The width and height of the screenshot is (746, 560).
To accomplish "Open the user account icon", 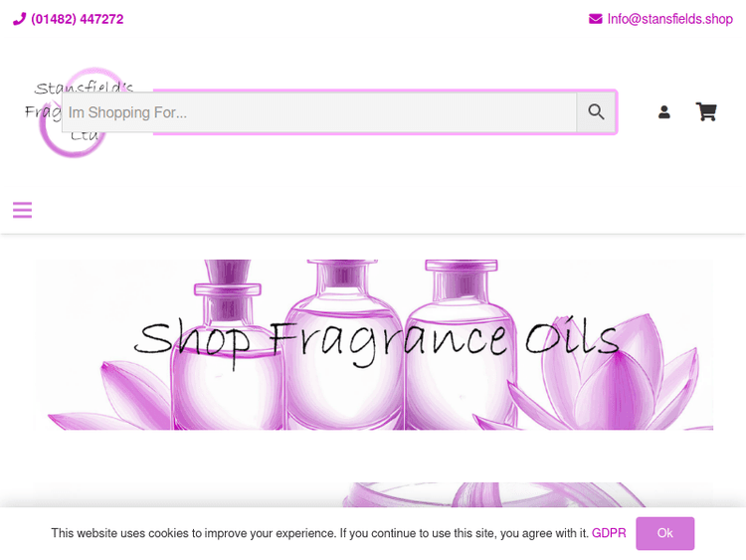I will [x=664, y=112].
